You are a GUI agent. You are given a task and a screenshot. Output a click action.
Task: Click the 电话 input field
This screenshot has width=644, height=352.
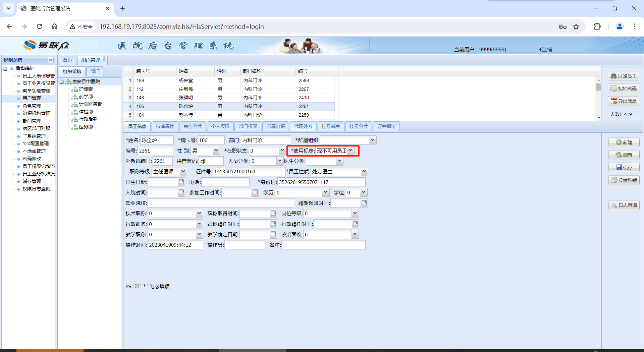coord(225,182)
